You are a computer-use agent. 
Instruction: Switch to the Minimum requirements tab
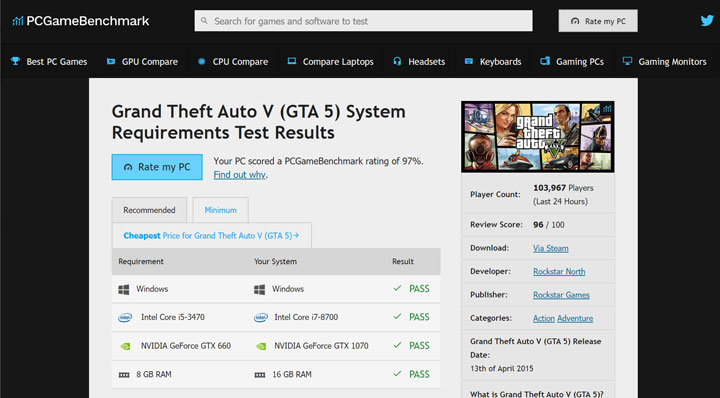click(220, 210)
